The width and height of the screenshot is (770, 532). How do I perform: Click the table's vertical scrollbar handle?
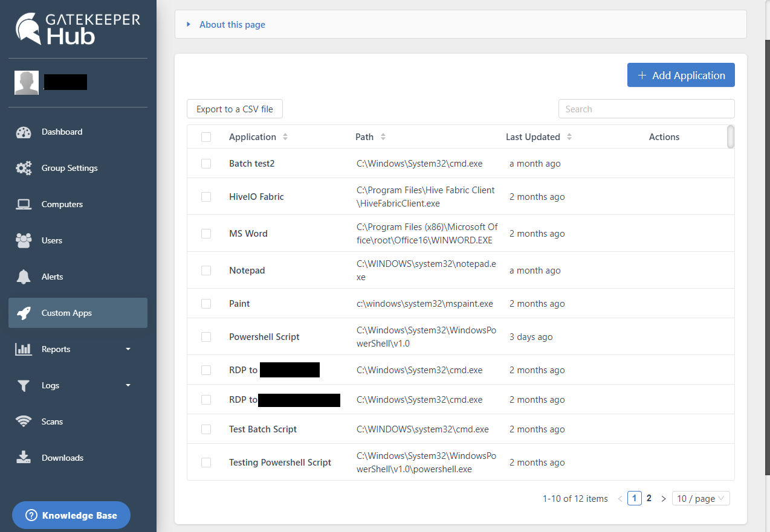tap(731, 136)
